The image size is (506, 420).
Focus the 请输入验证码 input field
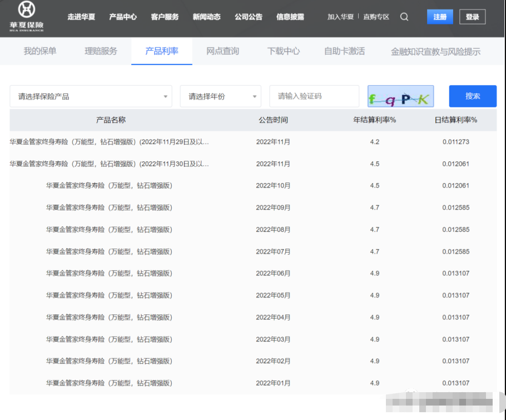[x=314, y=96]
